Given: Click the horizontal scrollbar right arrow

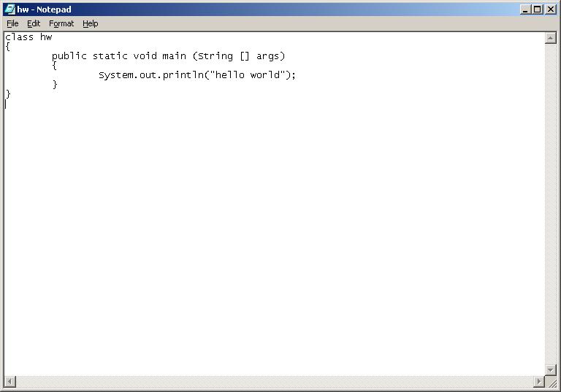Looking at the screenshot, I should click(x=539, y=382).
